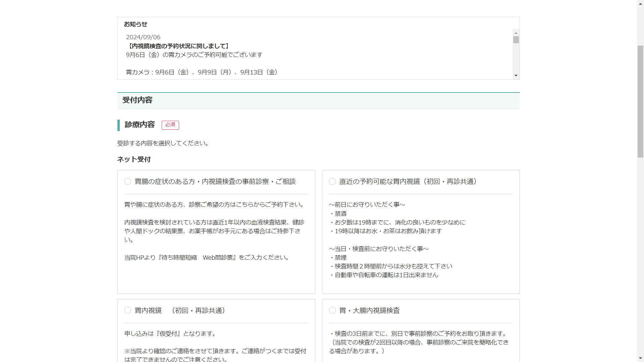Click the page scrollbar down arrow
The height and width of the screenshot is (362, 644).
640,359
